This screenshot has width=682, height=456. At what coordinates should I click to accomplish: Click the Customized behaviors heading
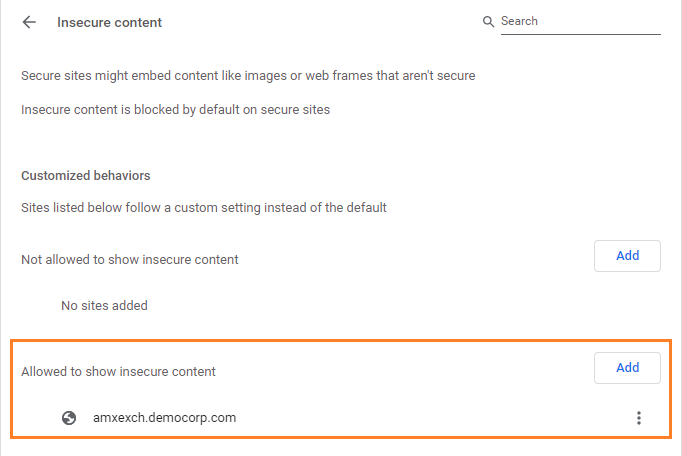(86, 176)
